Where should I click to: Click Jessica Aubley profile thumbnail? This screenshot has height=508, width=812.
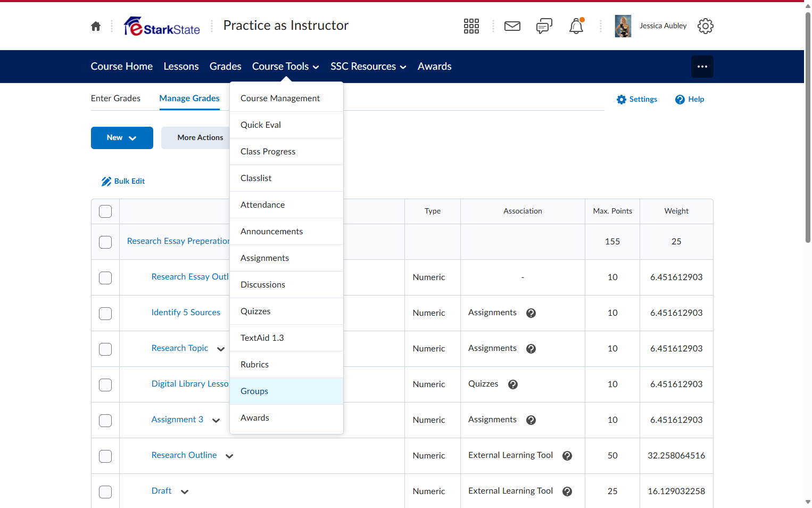click(x=623, y=26)
